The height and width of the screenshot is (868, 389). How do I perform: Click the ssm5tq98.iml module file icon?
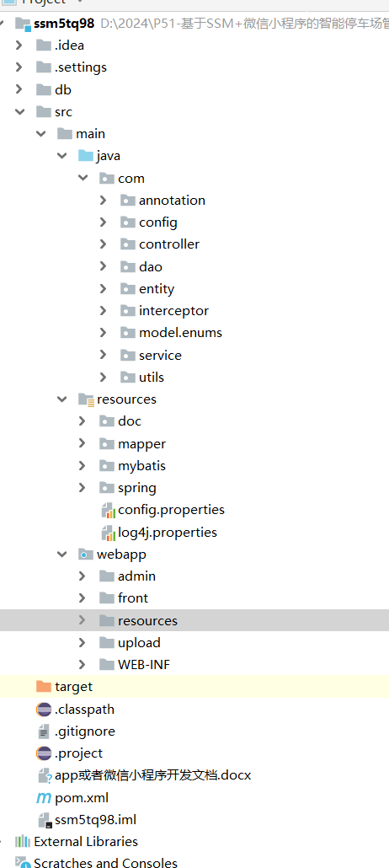pyautogui.click(x=45, y=820)
